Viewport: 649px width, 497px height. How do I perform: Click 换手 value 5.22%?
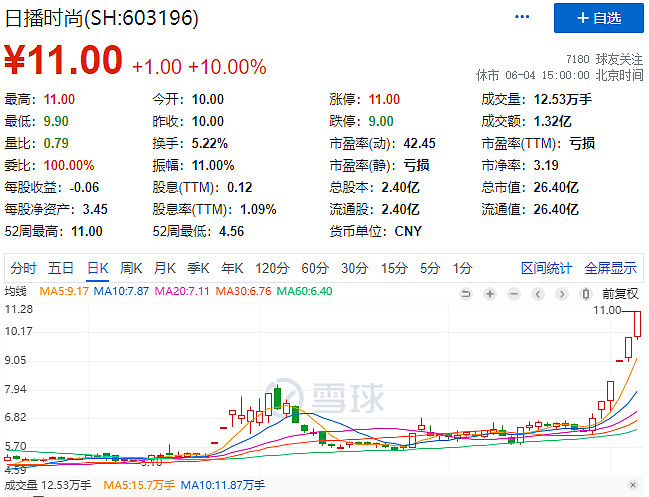209,143
